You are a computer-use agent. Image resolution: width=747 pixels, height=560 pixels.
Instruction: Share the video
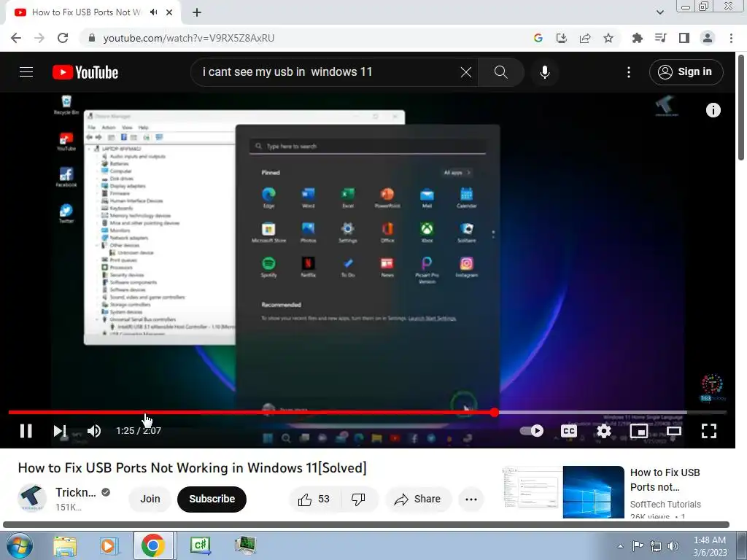[418, 499]
